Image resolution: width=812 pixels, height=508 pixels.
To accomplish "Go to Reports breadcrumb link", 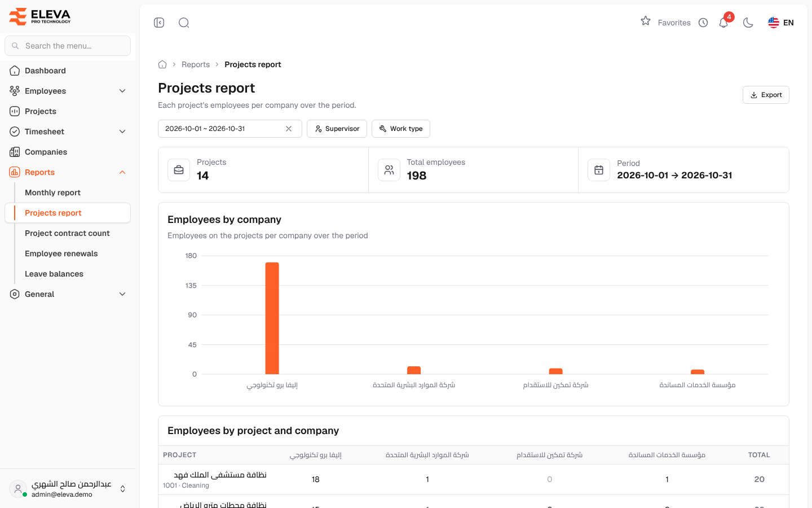I will [x=196, y=64].
